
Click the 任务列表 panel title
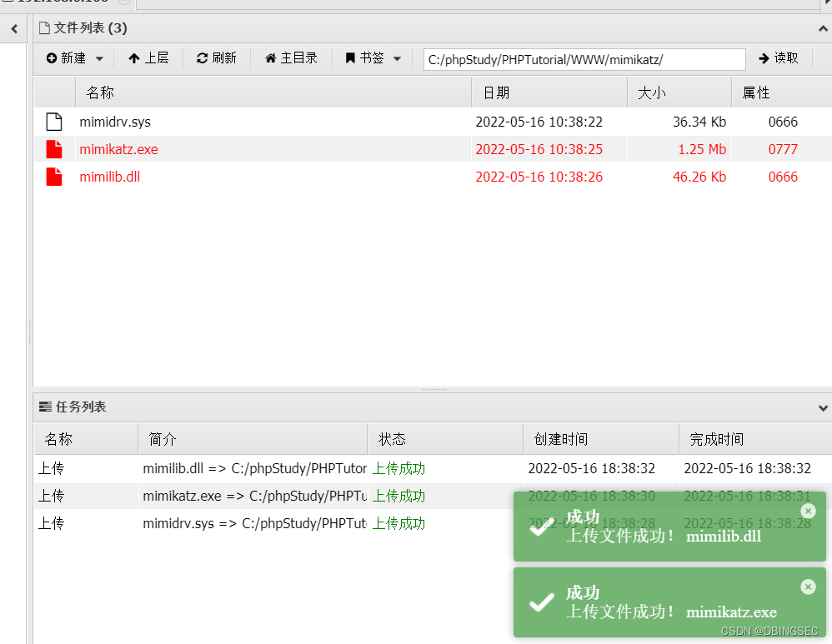click(81, 407)
